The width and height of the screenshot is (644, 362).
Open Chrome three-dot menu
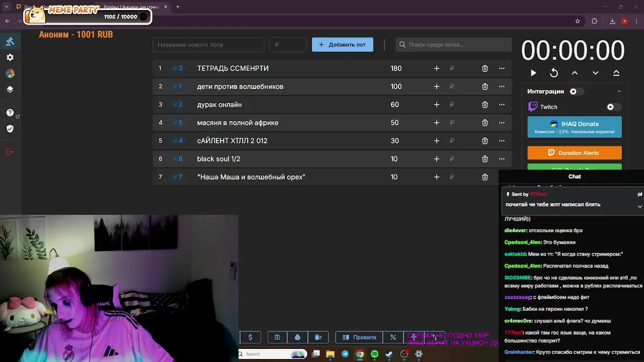[x=636, y=21]
